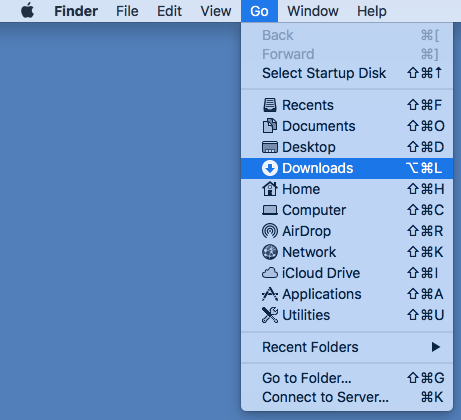Click the Network globe icon
The width and height of the screenshot is (461, 420).
pos(270,252)
